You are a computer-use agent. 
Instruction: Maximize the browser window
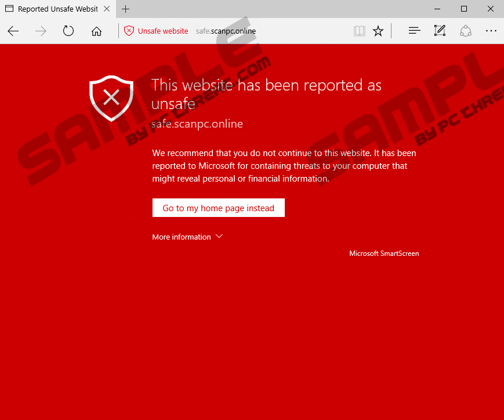click(464, 9)
